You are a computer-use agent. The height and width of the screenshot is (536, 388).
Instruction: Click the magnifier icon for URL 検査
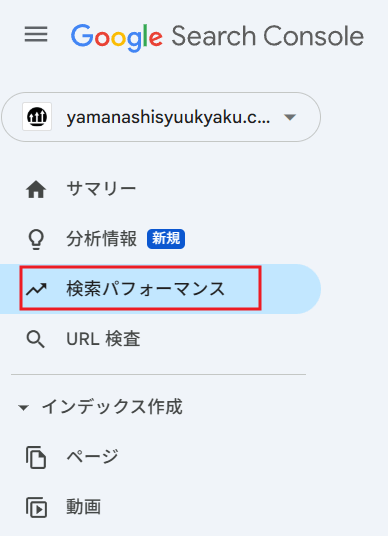click(36, 339)
